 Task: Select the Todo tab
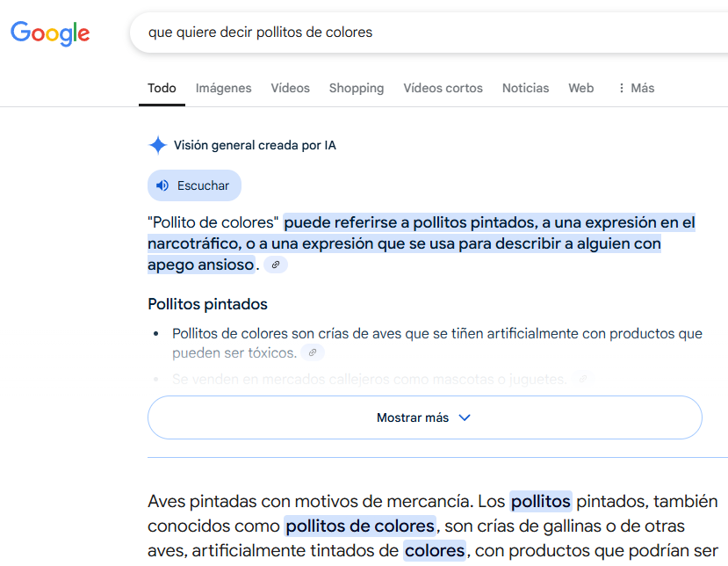coord(162,88)
